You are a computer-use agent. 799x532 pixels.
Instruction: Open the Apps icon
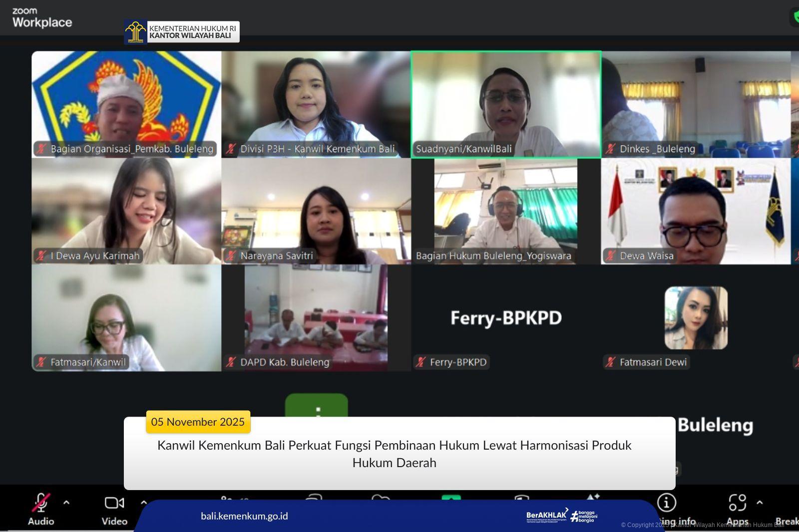pos(737,503)
